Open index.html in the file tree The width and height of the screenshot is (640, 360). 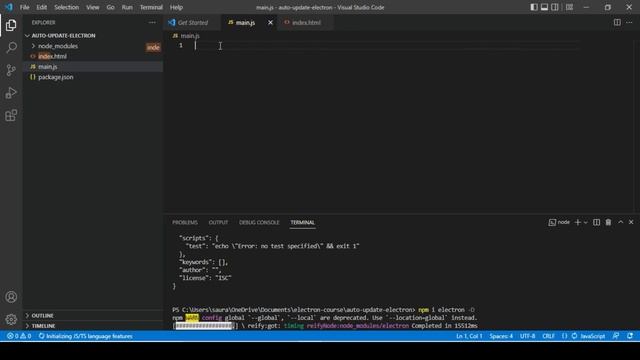pos(93,56)
